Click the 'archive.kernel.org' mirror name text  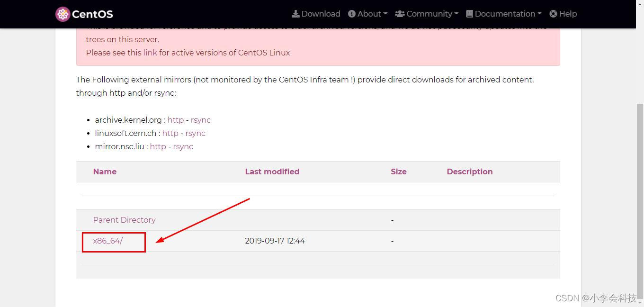(128, 120)
